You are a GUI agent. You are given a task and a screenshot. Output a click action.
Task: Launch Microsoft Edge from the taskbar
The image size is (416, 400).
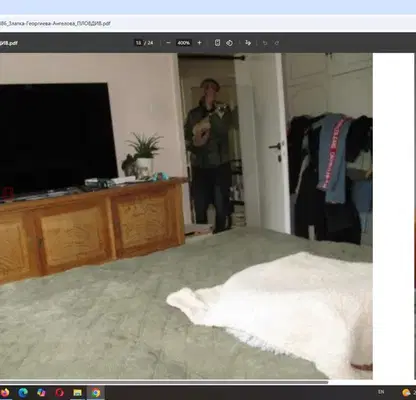(x=23, y=392)
